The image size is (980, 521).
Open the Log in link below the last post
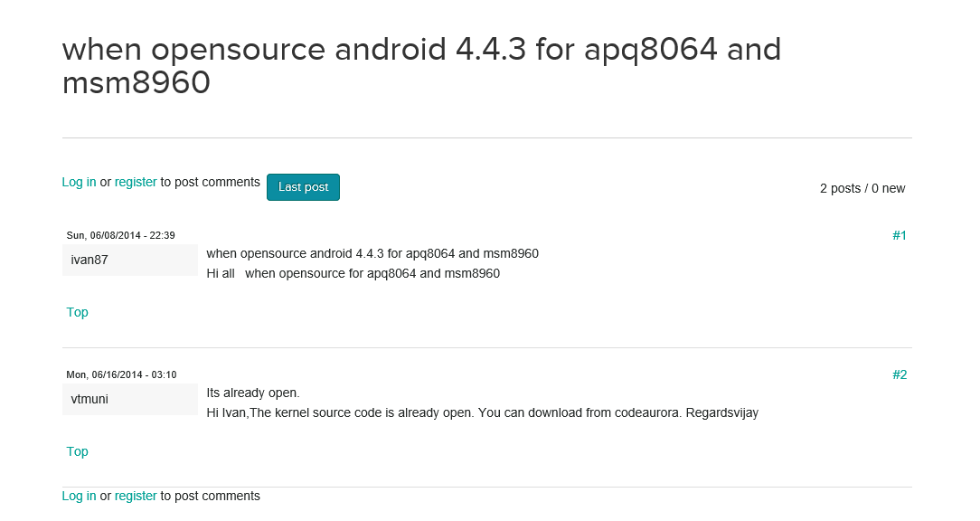point(79,496)
